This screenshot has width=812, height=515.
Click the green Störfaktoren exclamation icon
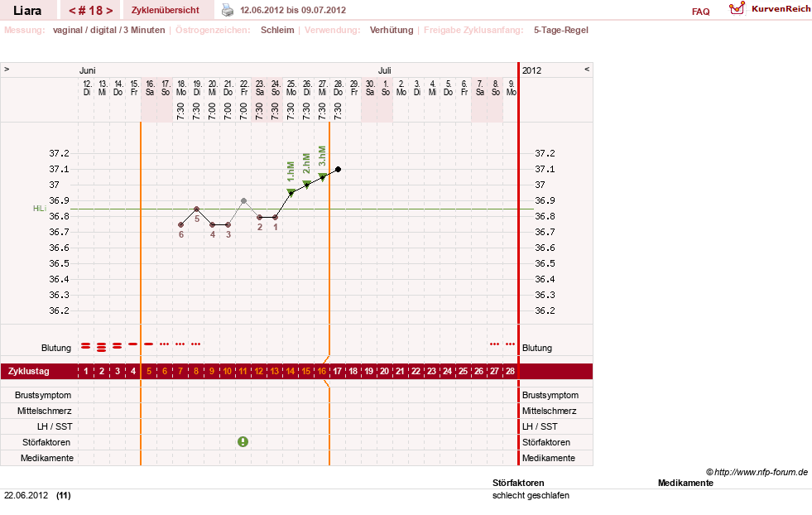[243, 442]
